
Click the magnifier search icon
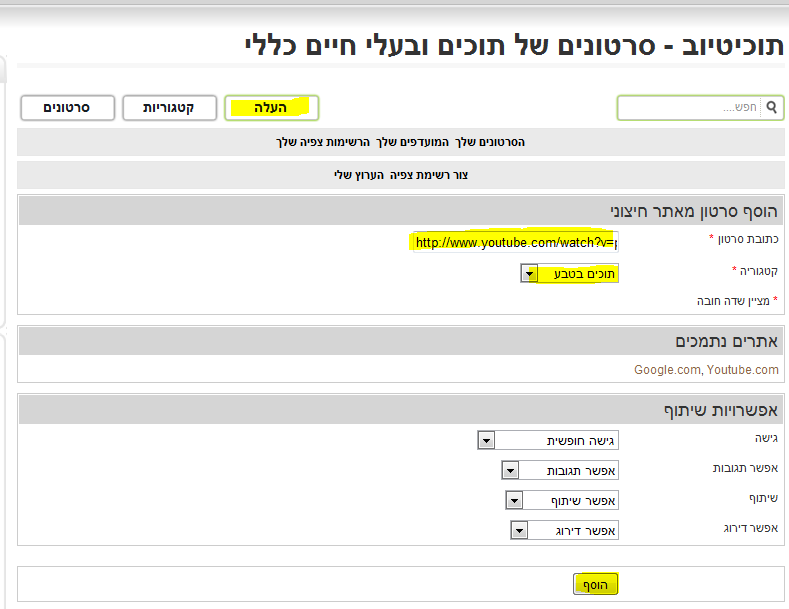[x=771, y=108]
